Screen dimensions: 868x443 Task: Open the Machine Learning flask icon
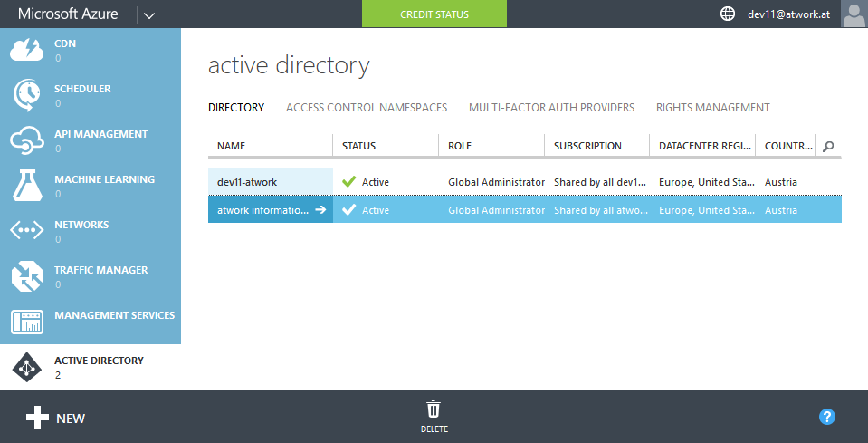point(26,186)
